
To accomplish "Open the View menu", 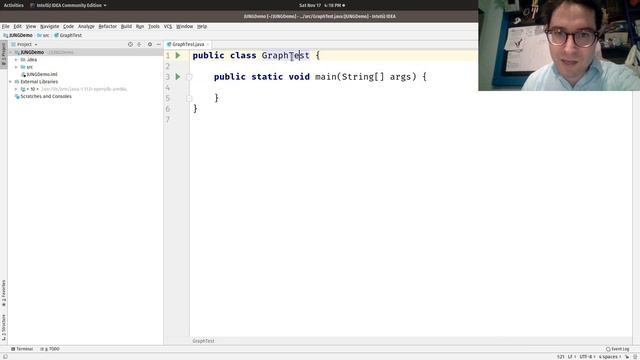I will pyautogui.click(x=31, y=26).
